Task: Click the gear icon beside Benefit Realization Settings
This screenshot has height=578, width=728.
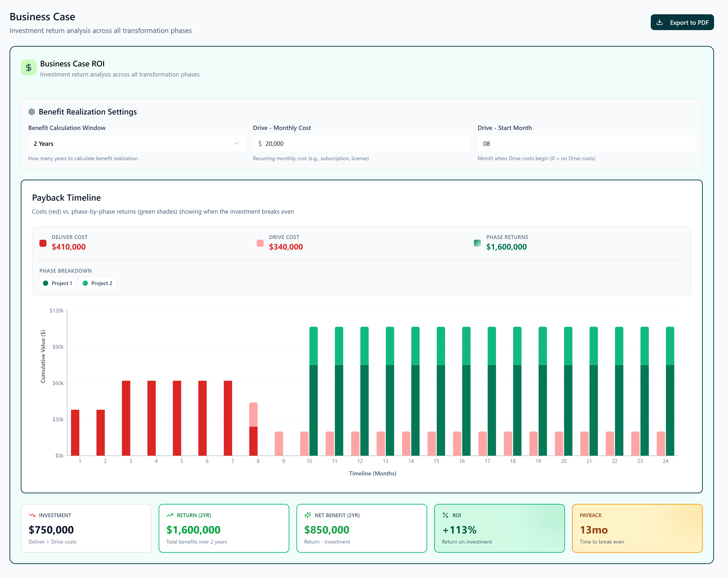Action: (x=32, y=112)
